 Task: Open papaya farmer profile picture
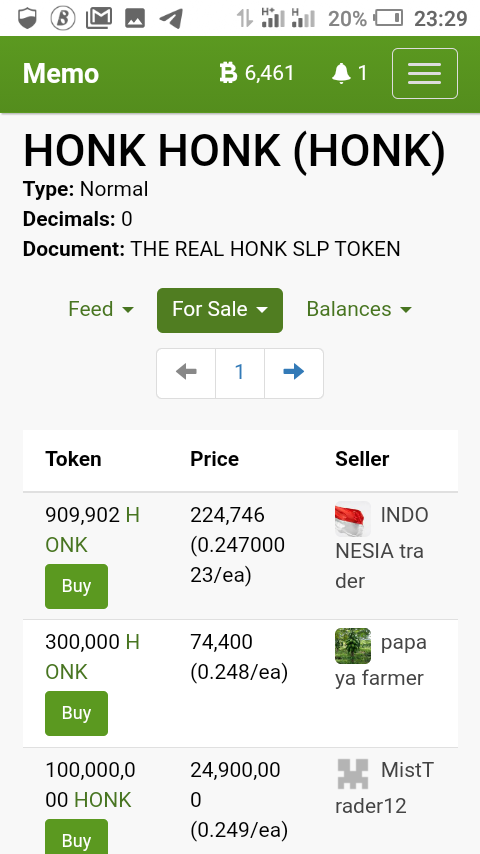[x=353, y=646]
